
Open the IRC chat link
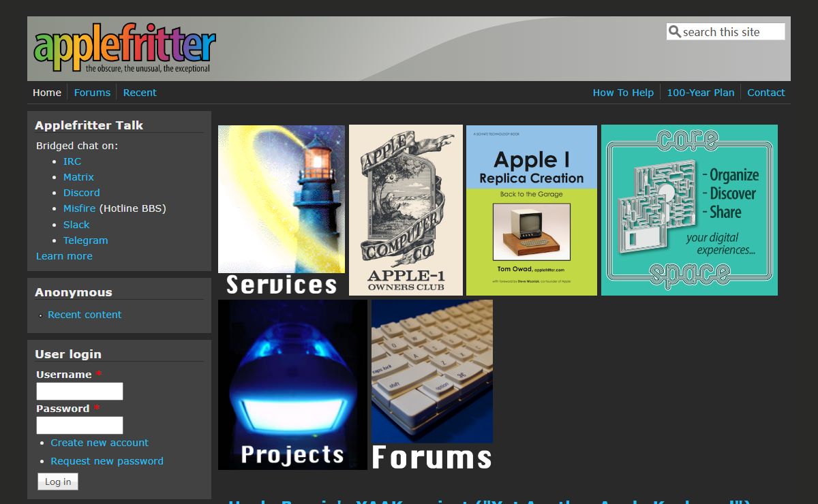tap(72, 161)
